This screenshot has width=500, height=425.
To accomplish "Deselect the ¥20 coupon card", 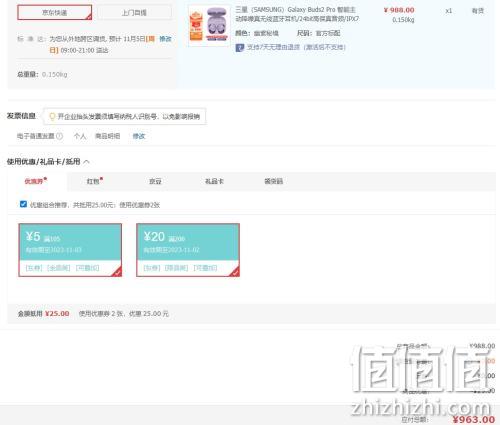I will (x=188, y=250).
